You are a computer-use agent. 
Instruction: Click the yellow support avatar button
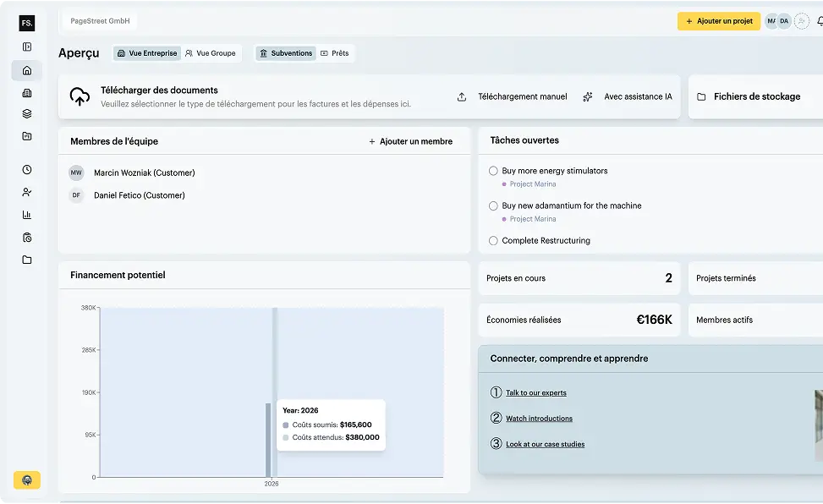27,479
